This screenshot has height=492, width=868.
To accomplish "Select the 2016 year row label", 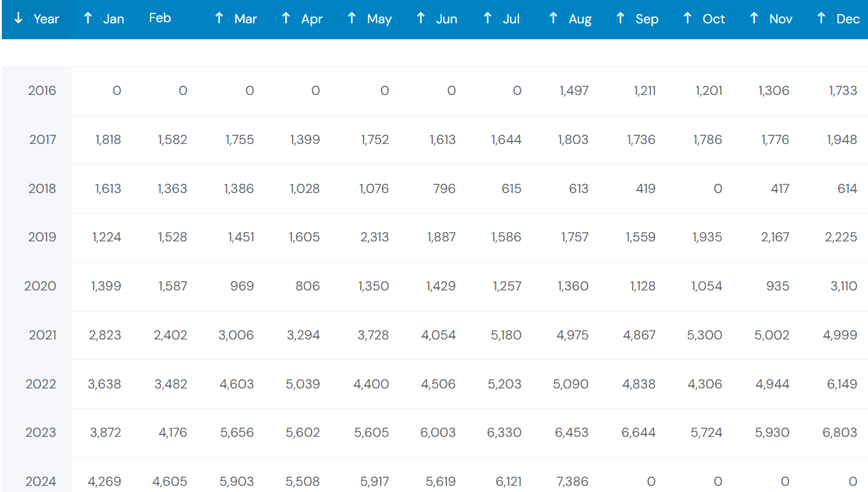I will pos(42,91).
